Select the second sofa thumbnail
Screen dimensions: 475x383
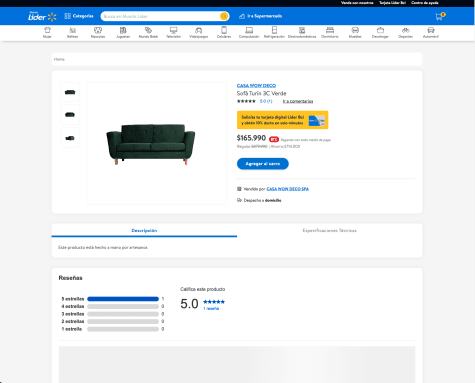click(70, 115)
